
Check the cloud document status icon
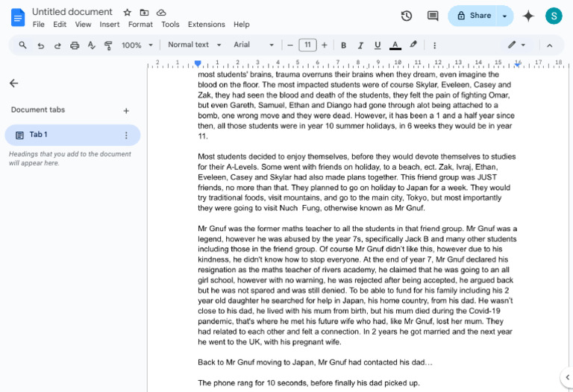(x=161, y=13)
